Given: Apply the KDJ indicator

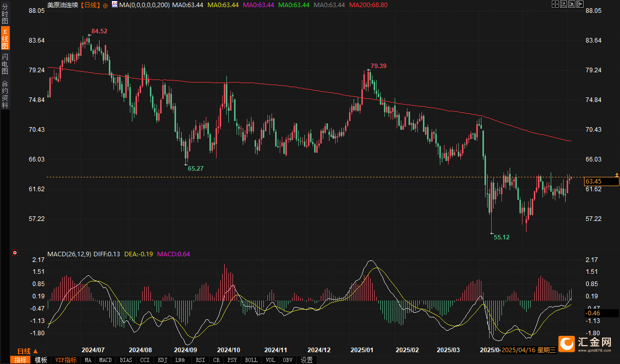Looking at the screenshot, I should coord(163,360).
